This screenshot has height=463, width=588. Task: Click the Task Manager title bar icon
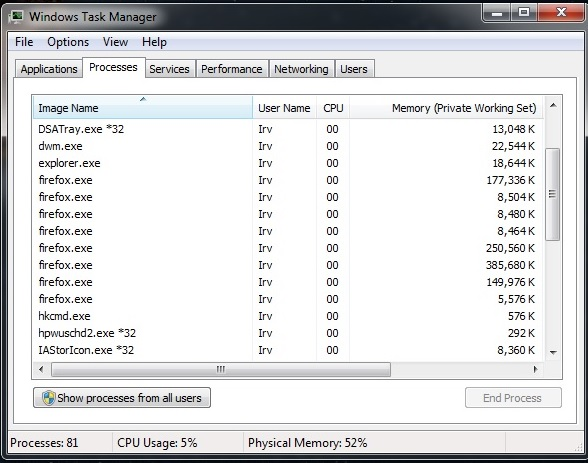(16, 17)
